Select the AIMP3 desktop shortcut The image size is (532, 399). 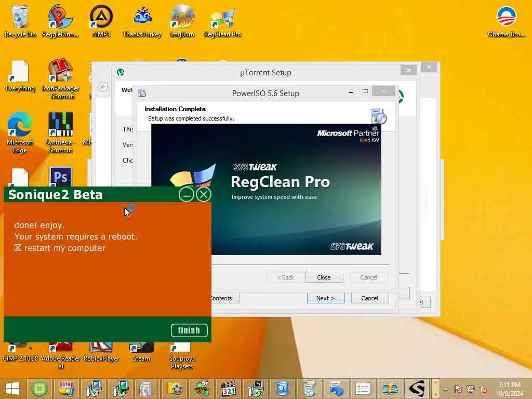coord(101,21)
